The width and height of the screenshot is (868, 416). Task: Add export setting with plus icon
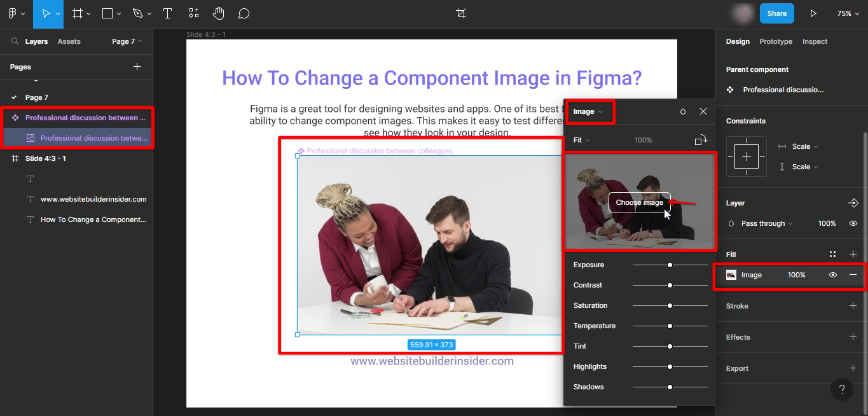(853, 368)
